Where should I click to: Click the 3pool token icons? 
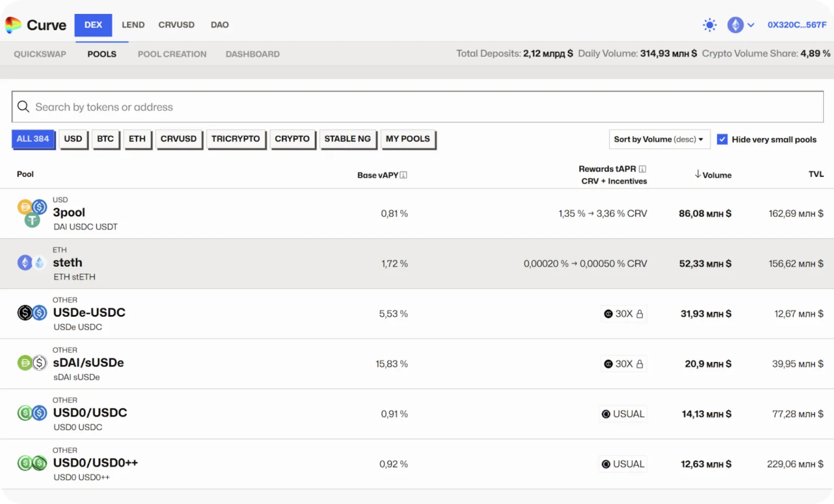32,213
